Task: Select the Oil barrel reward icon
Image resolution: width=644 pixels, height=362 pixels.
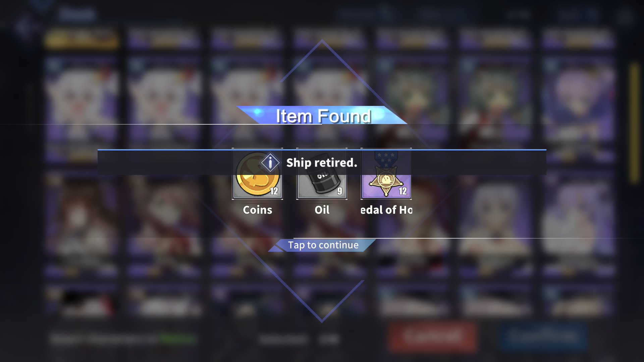Action: 322,174
